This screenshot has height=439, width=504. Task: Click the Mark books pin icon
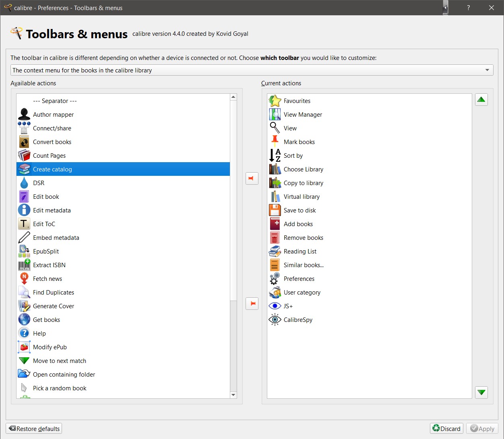pos(275,142)
